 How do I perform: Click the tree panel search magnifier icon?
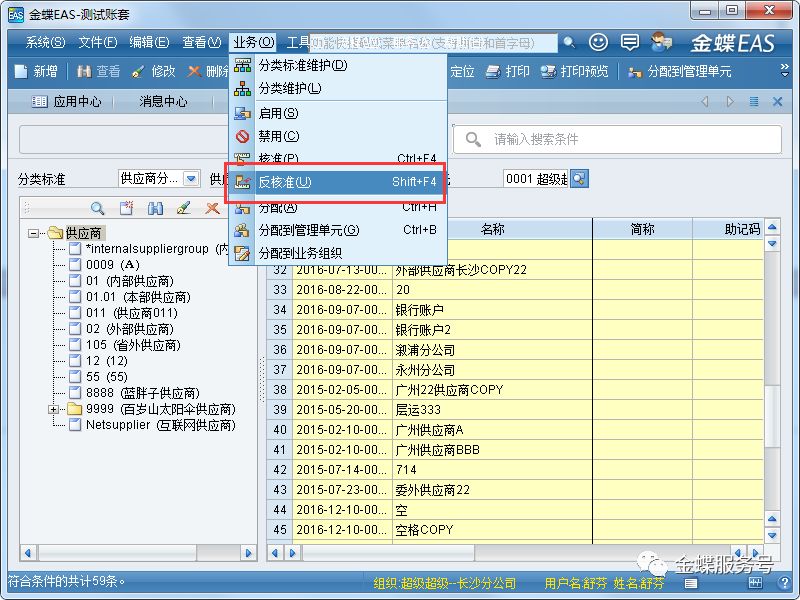[97, 208]
